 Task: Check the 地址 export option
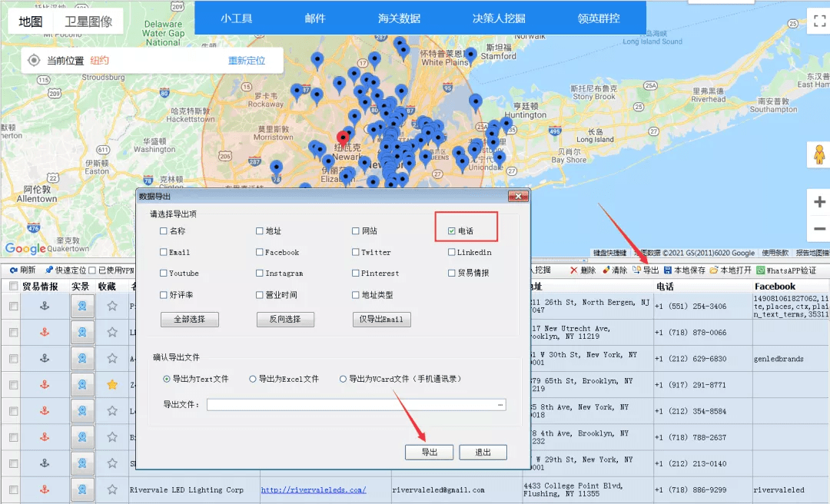click(260, 230)
